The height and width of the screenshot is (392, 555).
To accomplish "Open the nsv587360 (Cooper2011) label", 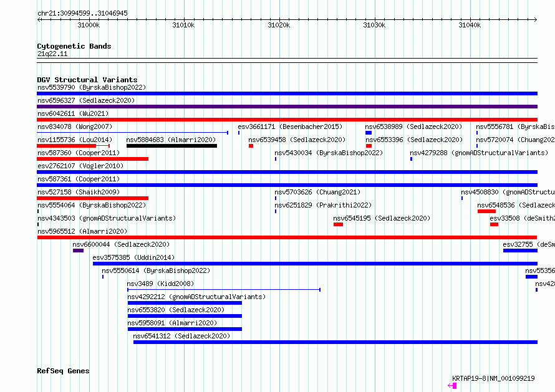I will click(x=79, y=153).
